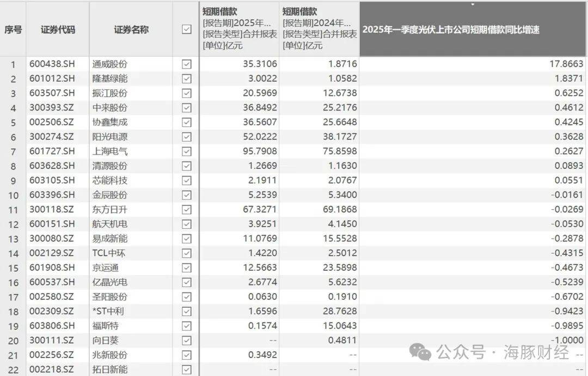
Task: Sort by 证券名称 column header
Action: pyautogui.click(x=131, y=29)
